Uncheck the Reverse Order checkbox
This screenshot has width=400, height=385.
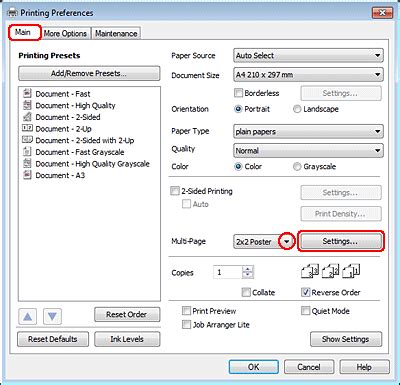[x=306, y=292]
